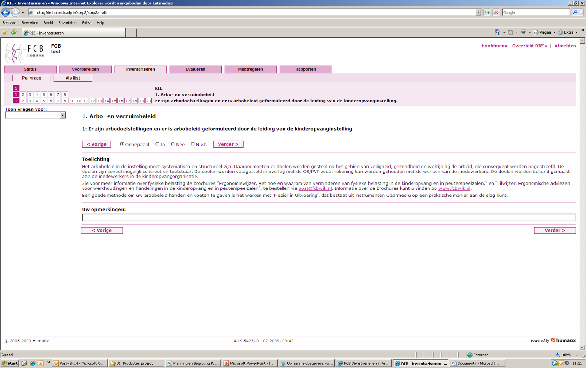The image size is (586, 368).
Task: Expand the search provider dropdown arrow next to the magnifier
Action: point(580,13)
